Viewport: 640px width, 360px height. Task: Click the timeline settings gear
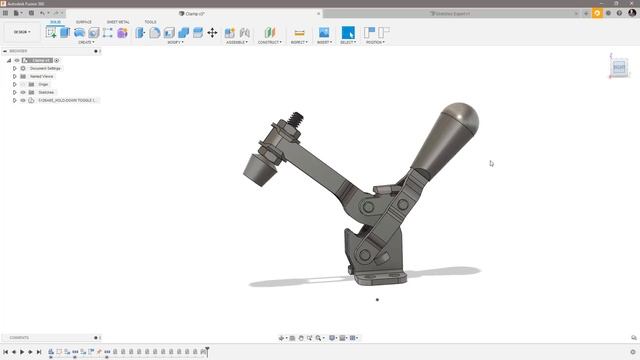coord(633,352)
